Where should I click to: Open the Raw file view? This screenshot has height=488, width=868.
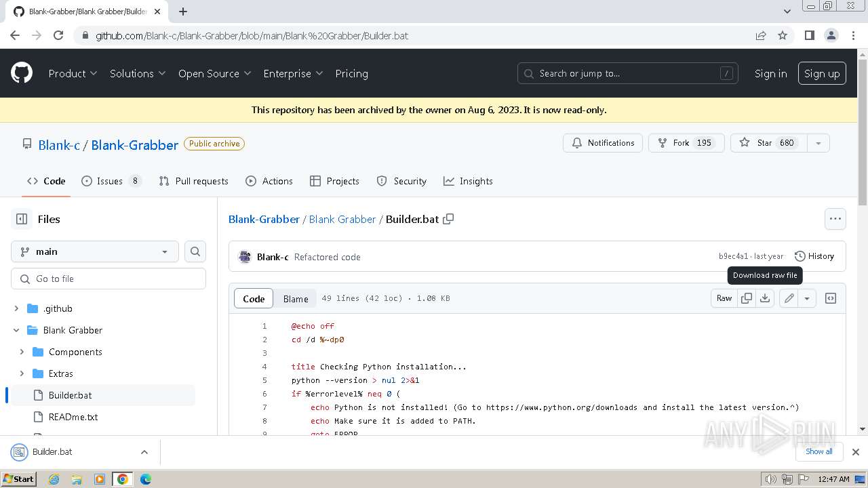coord(724,298)
